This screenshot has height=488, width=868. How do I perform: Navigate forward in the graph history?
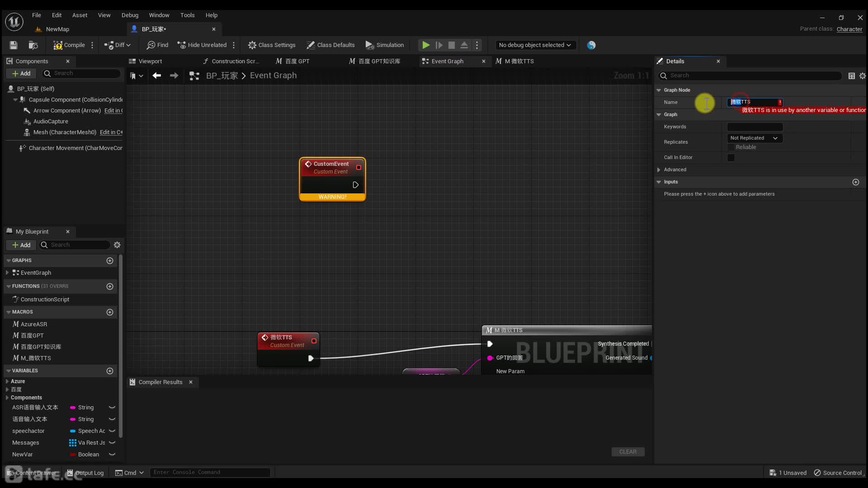[174, 75]
